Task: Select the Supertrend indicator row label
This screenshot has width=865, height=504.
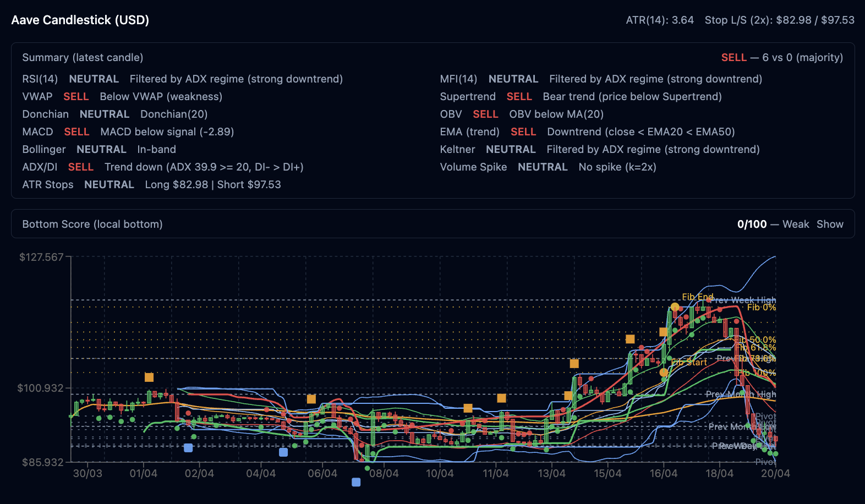Action: click(x=468, y=96)
